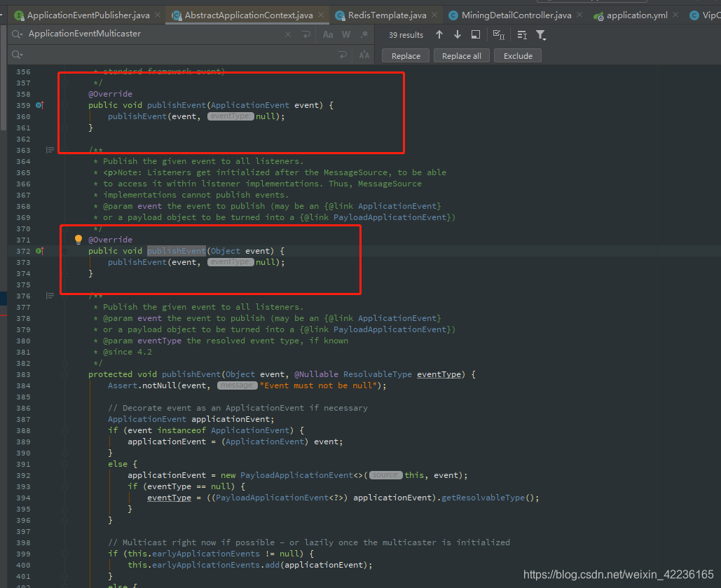Toggle Preserve Case in replace field
This screenshot has width=721, height=588.
tap(364, 55)
